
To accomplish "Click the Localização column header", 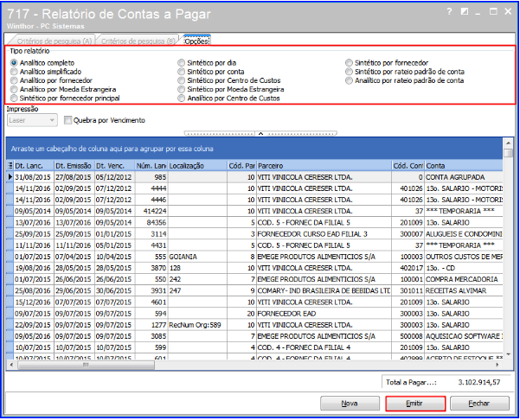I will (x=197, y=166).
